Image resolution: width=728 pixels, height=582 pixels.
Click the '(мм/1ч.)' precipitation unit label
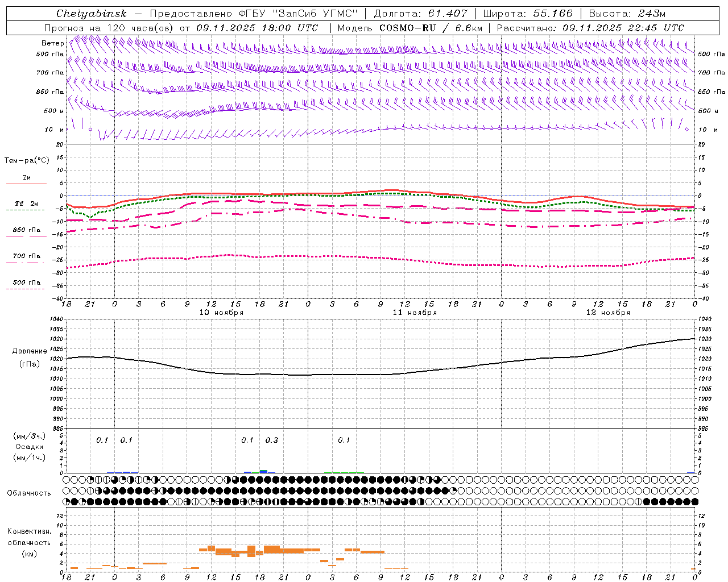(30, 458)
